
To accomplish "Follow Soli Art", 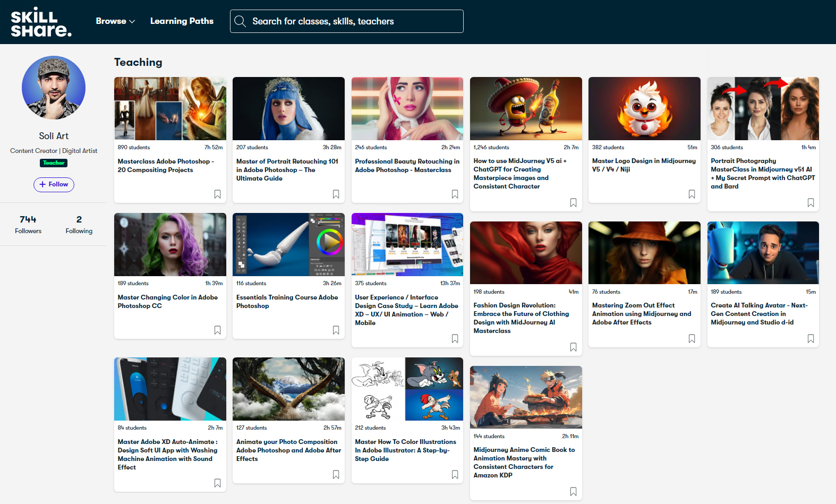I will (54, 184).
